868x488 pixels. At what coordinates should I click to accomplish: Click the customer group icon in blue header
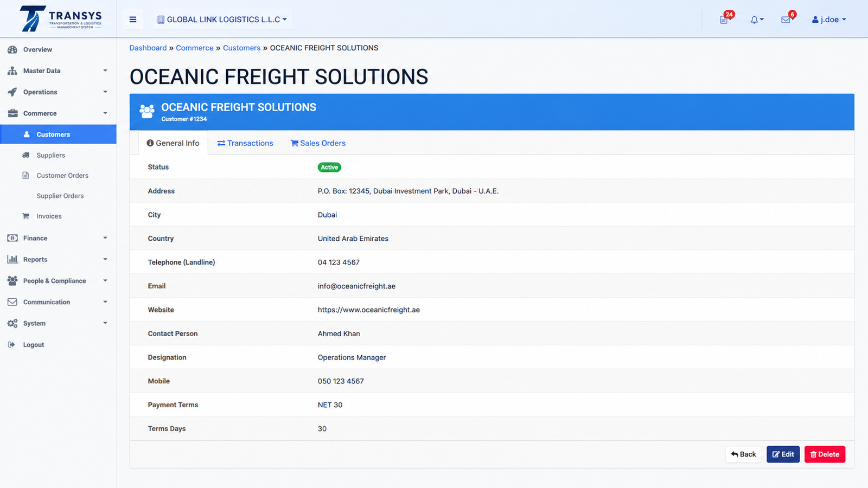click(147, 111)
